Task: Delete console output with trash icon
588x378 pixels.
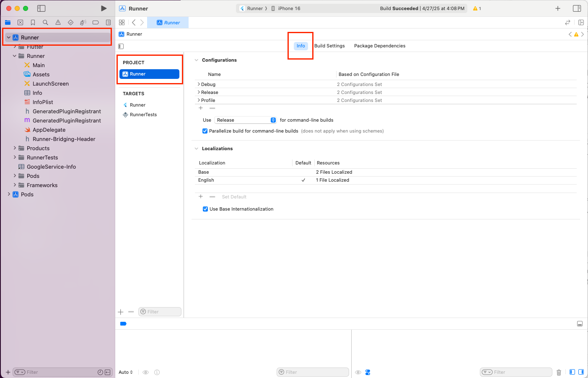Action: pyautogui.click(x=559, y=372)
